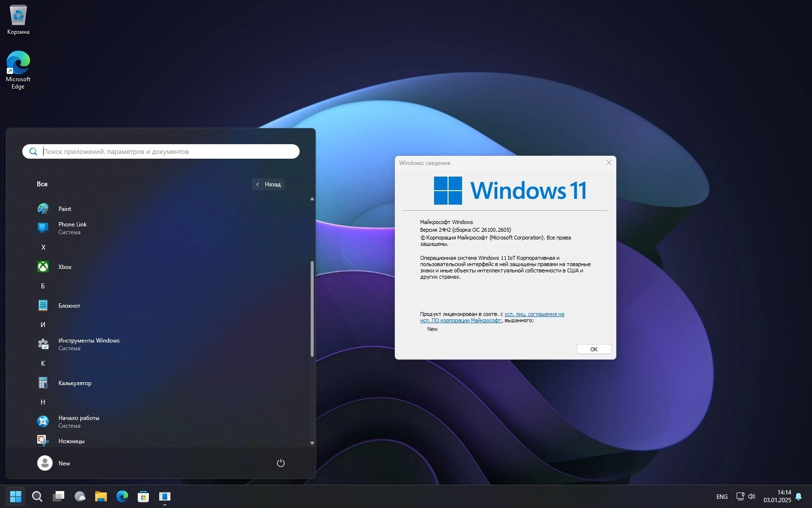Click the app list scrollbar down arrow

[312, 443]
